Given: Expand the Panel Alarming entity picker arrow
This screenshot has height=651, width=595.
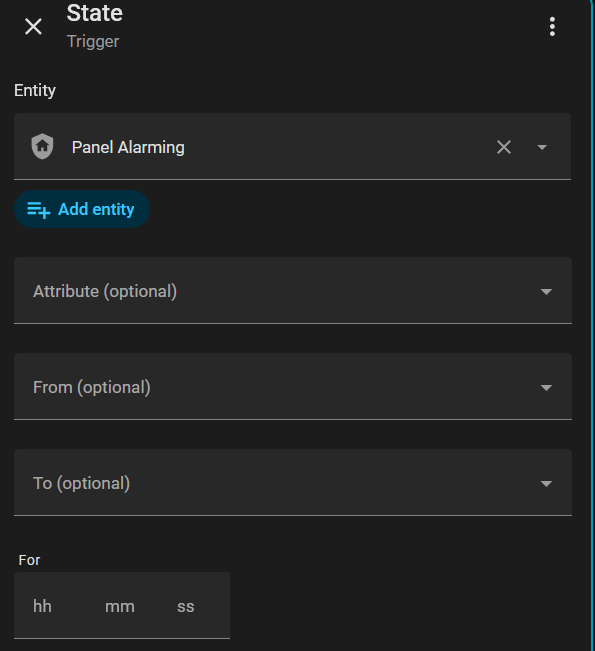Looking at the screenshot, I should click(x=542, y=147).
